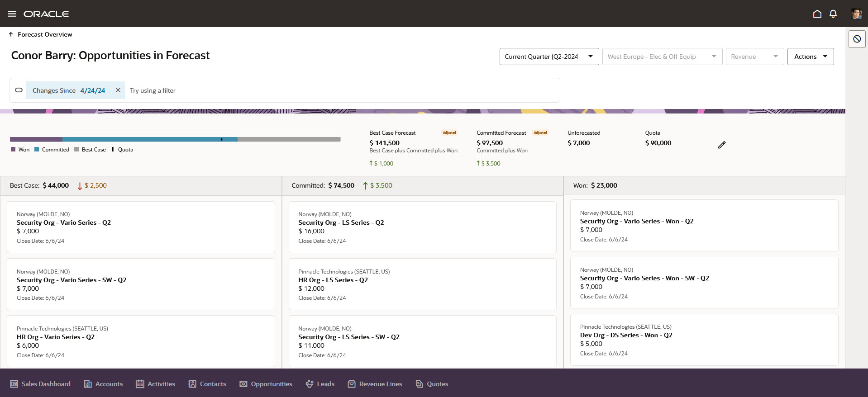Screen dimensions: 868x397
Task: Click the Committed Forecast $97,500 value
Action: click(490, 143)
